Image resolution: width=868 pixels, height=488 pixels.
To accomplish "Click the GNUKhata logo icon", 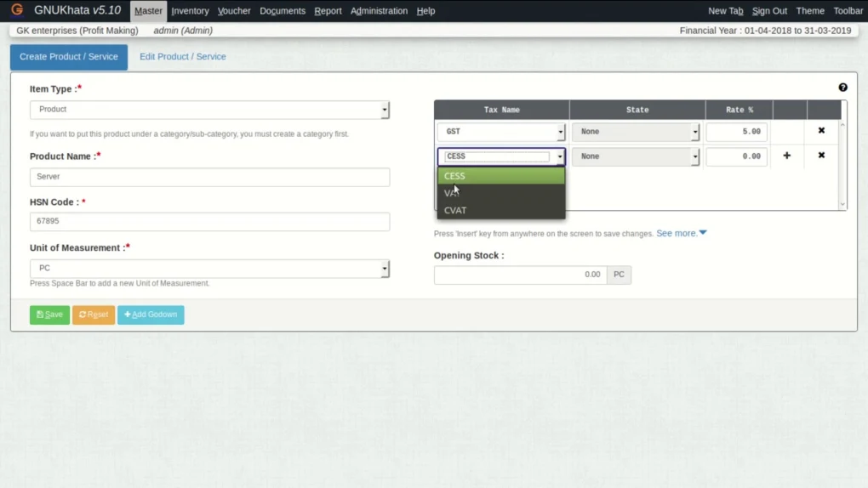I will click(x=17, y=10).
